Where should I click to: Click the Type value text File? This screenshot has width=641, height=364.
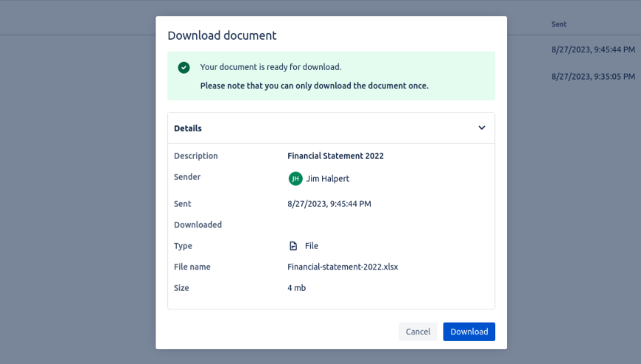[312, 246]
